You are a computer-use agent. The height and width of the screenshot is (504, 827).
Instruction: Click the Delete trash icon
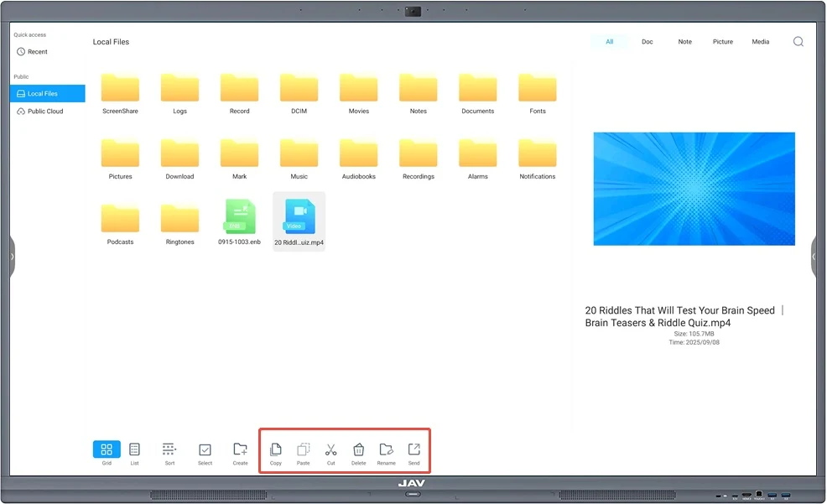pyautogui.click(x=358, y=449)
